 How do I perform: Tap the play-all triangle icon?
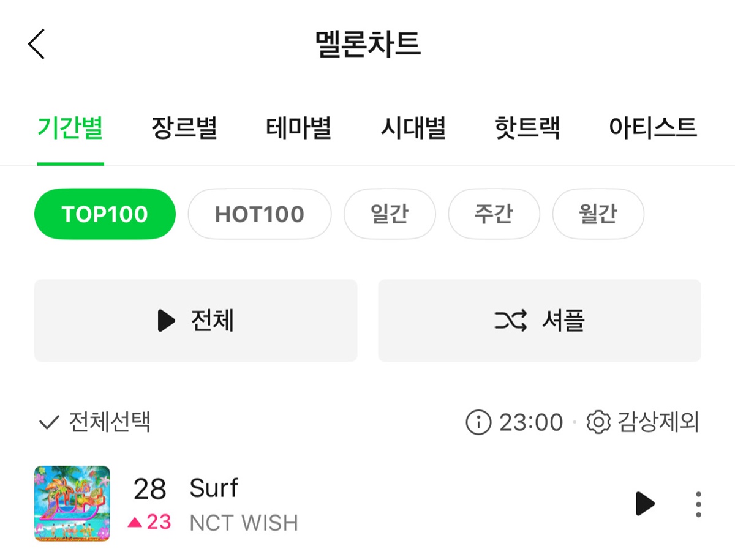coord(166,320)
